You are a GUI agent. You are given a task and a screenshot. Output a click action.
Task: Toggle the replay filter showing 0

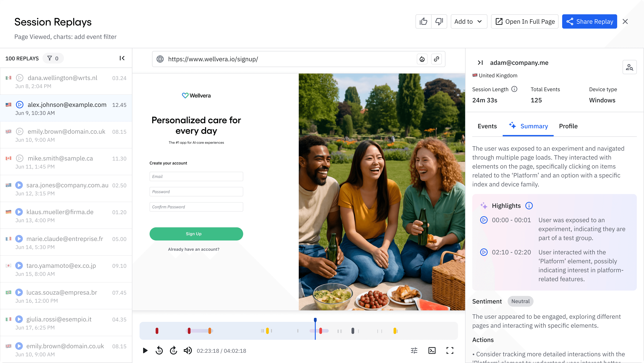(x=53, y=58)
